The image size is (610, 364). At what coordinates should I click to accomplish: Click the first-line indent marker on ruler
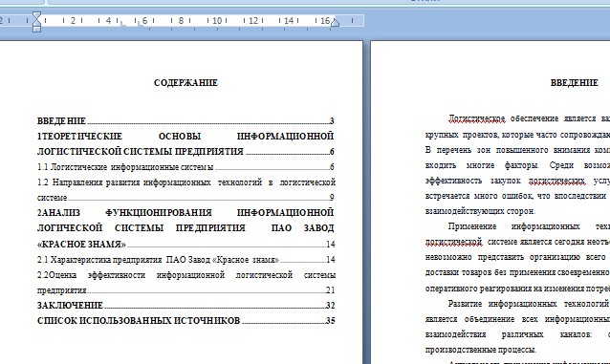(x=36, y=15)
